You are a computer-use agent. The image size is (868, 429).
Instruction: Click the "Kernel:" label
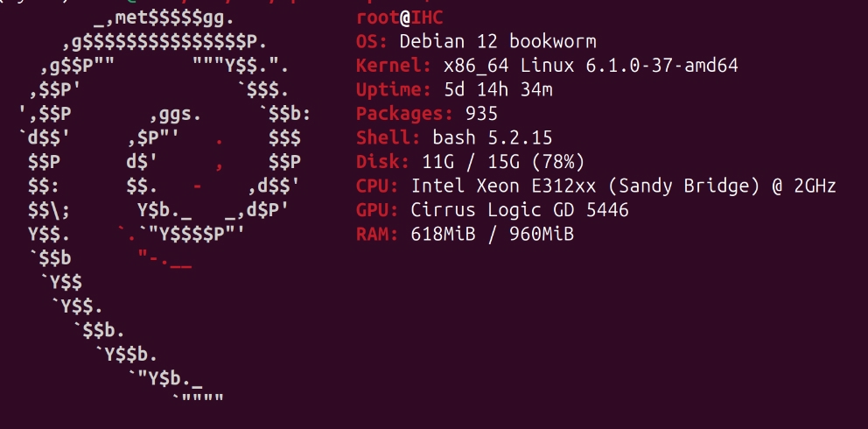pos(395,66)
